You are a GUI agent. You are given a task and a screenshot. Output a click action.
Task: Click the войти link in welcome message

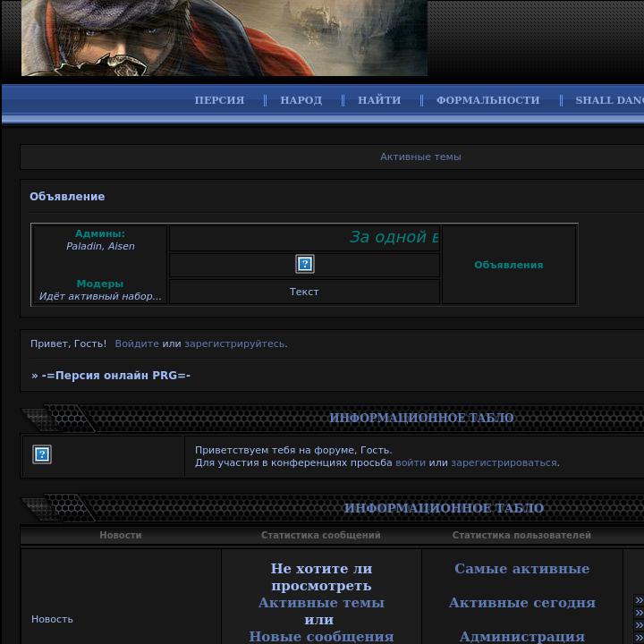[x=411, y=463]
